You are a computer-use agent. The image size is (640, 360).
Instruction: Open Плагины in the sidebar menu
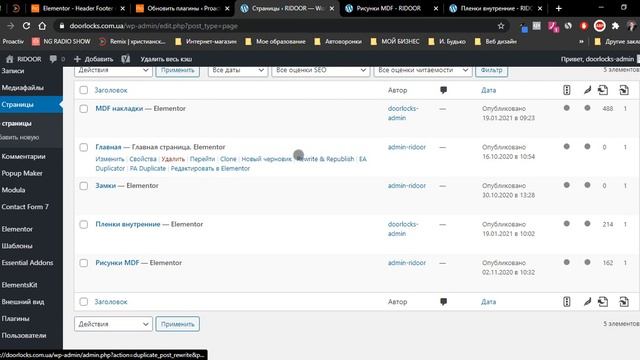[x=16, y=319]
